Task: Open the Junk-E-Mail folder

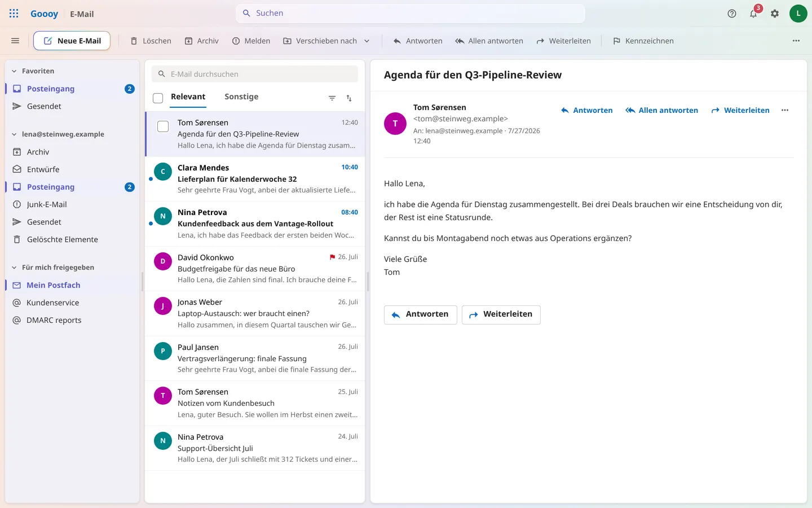Action: 72,204
